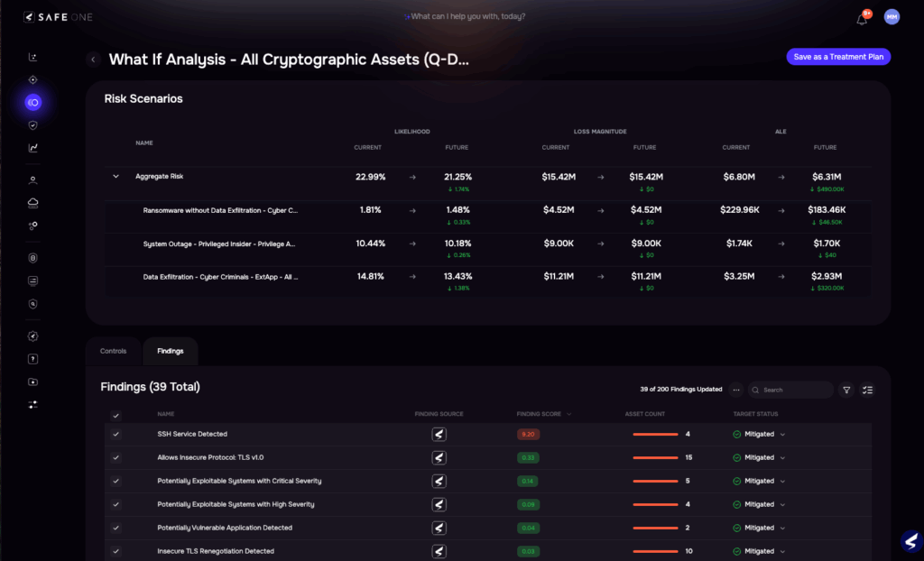The height and width of the screenshot is (561, 924).
Task: Open the shield check sidebar icon
Action: (33, 125)
